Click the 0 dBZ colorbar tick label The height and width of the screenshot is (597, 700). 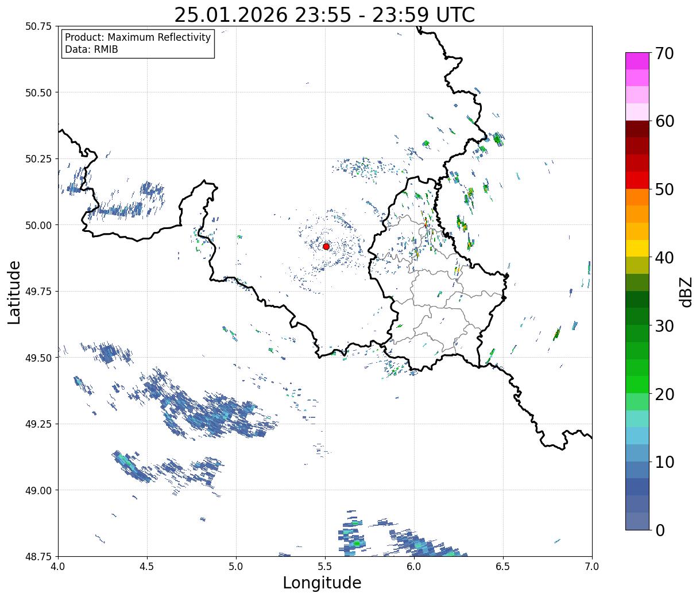pyautogui.click(x=659, y=530)
